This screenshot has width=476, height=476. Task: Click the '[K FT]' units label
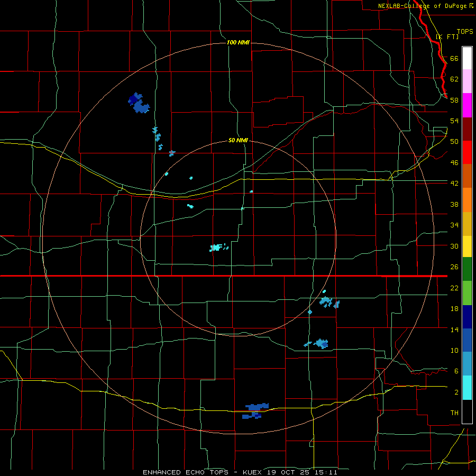(x=447, y=36)
